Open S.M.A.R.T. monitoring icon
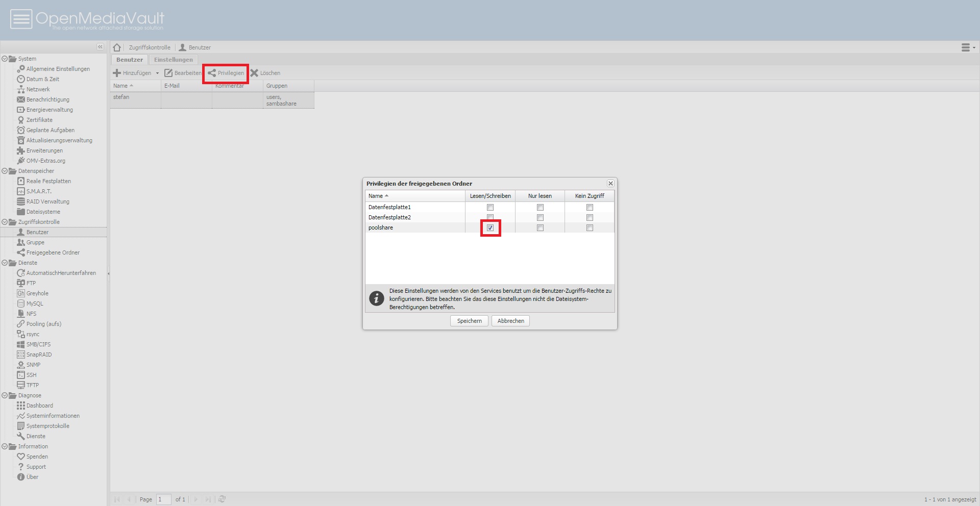The width and height of the screenshot is (980, 506). [x=21, y=191]
